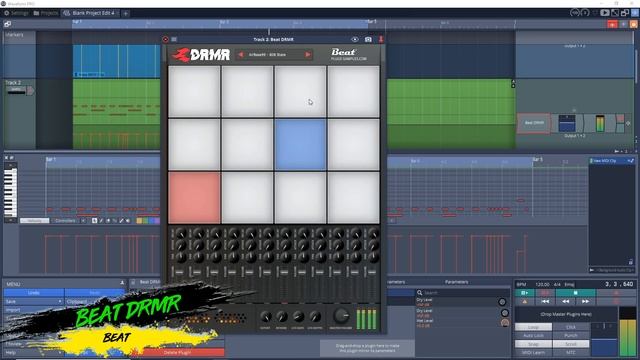Toggle the Scroll button

pyautogui.click(x=571, y=344)
